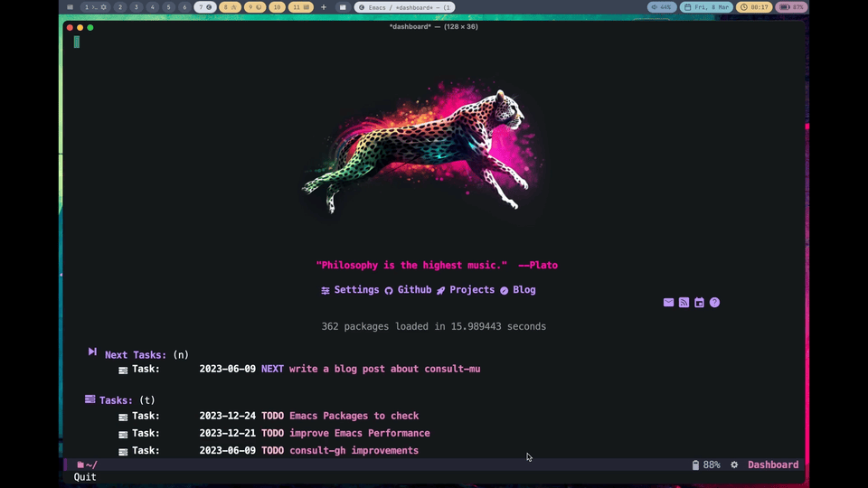
Task: Click the date 2023-12-21
Action: tap(228, 433)
